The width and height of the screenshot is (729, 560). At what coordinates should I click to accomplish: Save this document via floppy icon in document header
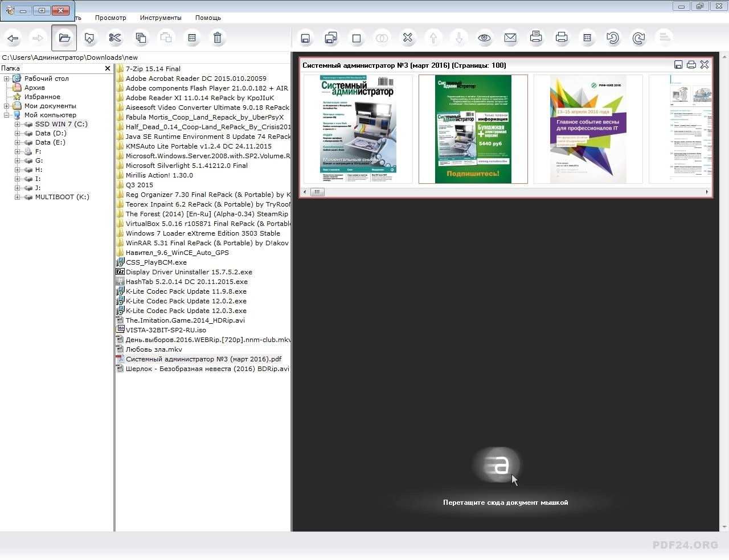click(x=678, y=65)
